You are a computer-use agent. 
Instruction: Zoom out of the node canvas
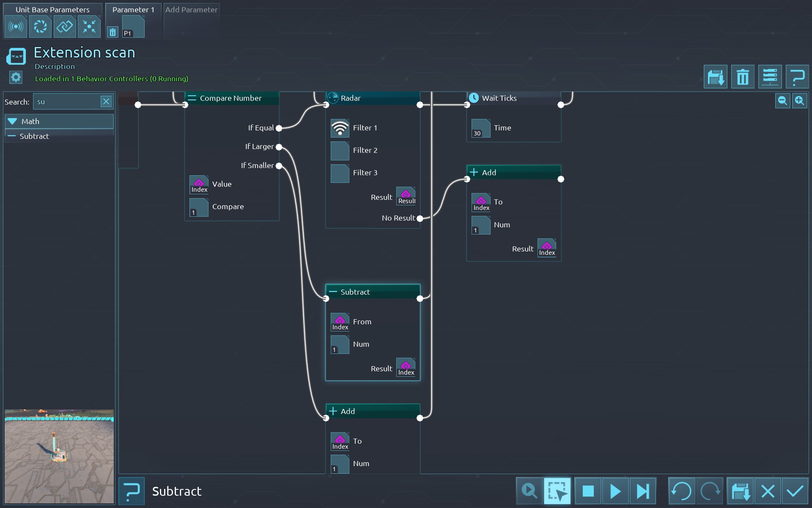point(782,101)
